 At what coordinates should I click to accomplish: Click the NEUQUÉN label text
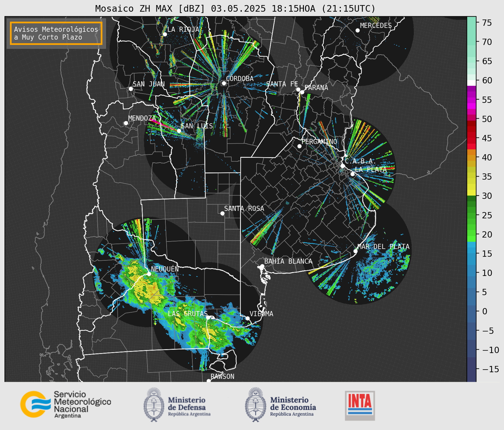click(165, 269)
